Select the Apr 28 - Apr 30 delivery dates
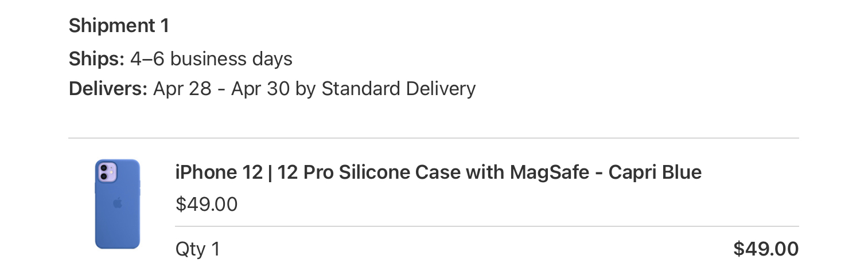The height and width of the screenshot is (279, 868). [x=222, y=89]
